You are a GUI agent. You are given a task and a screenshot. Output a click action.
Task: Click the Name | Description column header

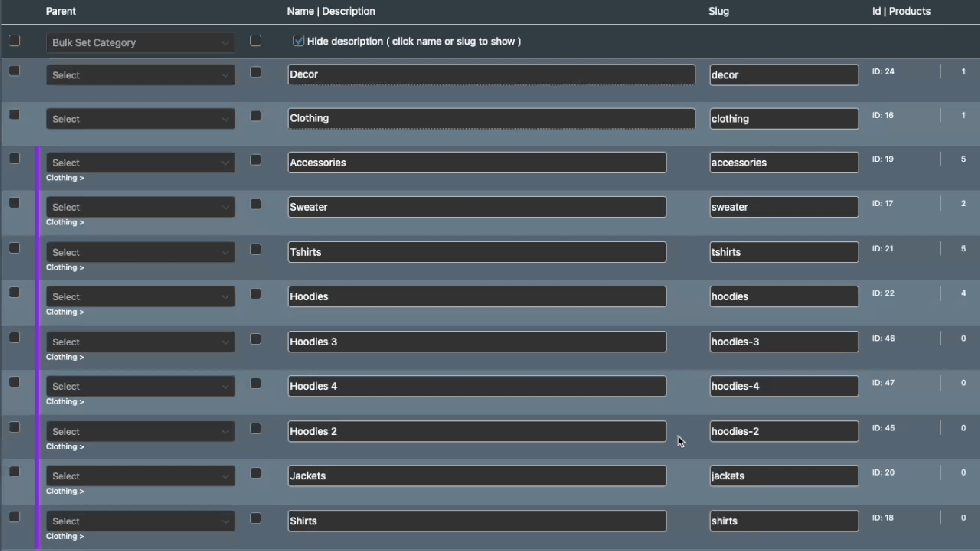coord(331,11)
